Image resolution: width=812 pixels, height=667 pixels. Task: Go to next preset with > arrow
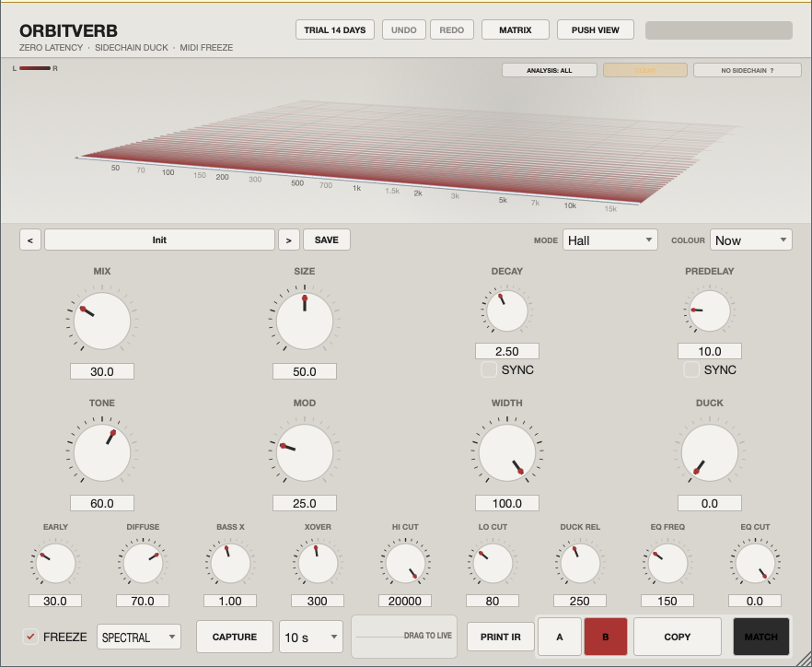tap(289, 240)
